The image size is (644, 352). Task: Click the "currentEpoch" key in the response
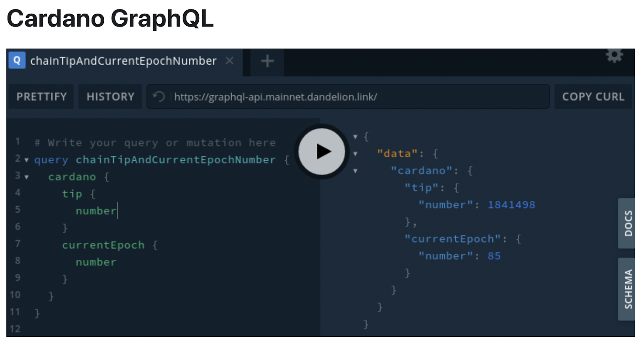pyautogui.click(x=453, y=239)
